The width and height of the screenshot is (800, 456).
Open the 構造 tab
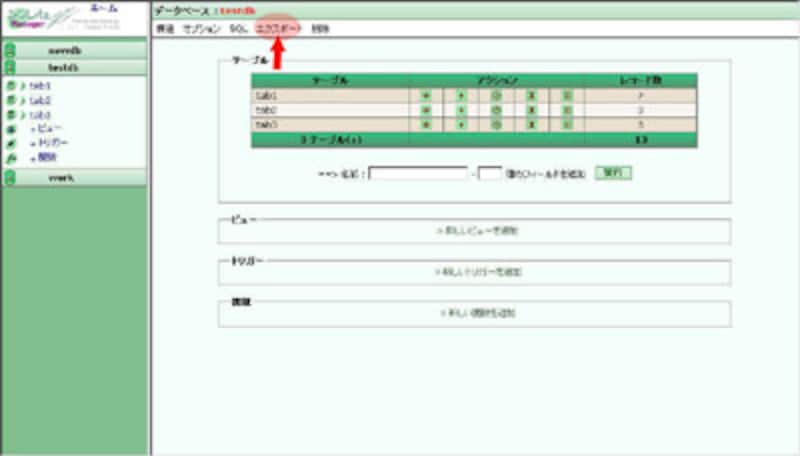pos(165,29)
